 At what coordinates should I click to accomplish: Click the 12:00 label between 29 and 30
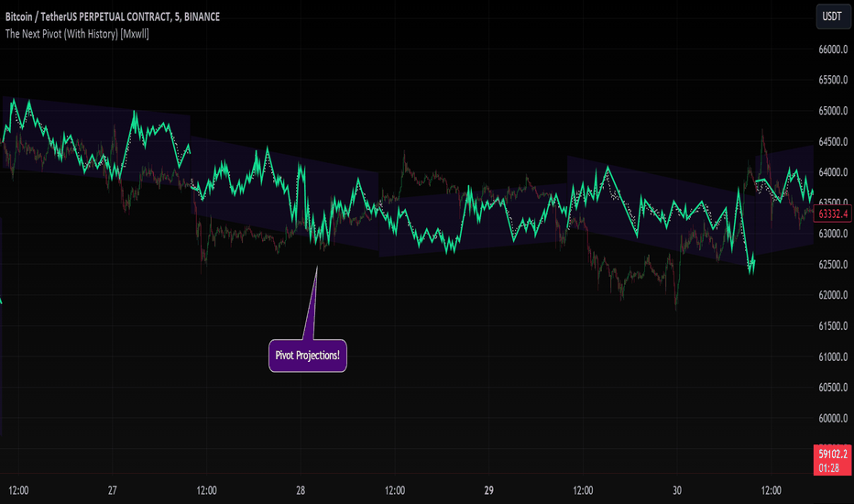click(x=583, y=490)
